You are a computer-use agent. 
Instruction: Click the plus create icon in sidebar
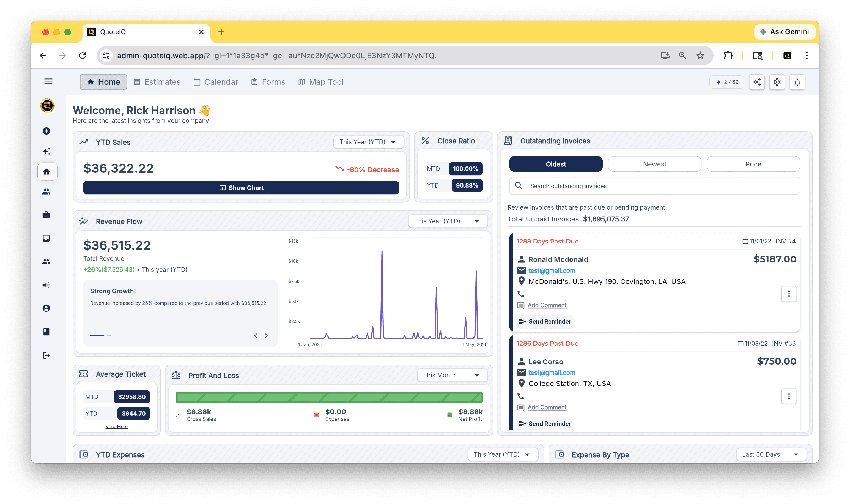coord(46,131)
